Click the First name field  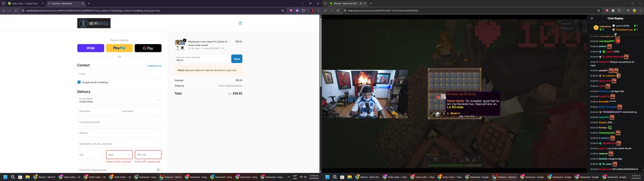coord(97,111)
